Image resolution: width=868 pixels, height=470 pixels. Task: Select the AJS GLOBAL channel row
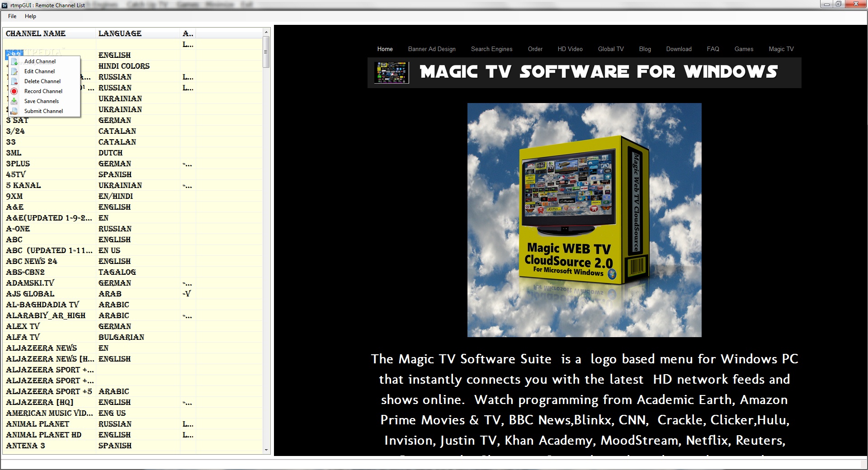pos(133,294)
